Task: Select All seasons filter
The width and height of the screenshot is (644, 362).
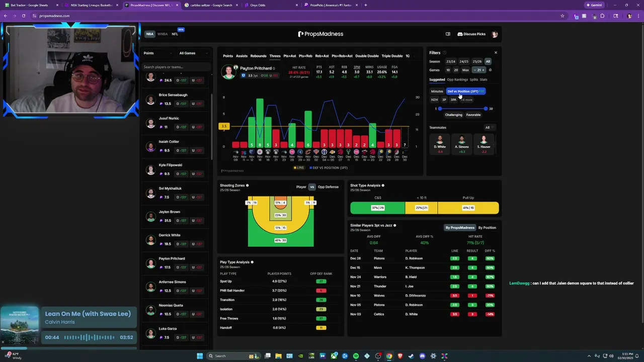Action: pyautogui.click(x=488, y=61)
